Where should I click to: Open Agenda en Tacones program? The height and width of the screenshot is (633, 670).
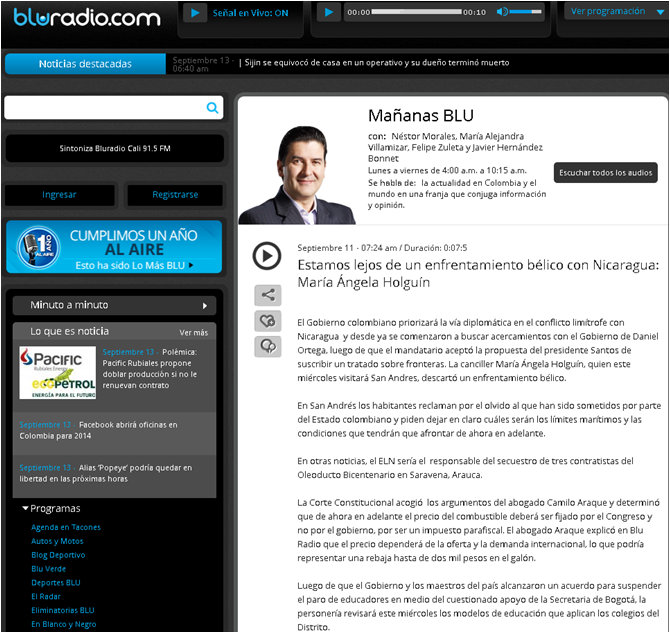66,527
